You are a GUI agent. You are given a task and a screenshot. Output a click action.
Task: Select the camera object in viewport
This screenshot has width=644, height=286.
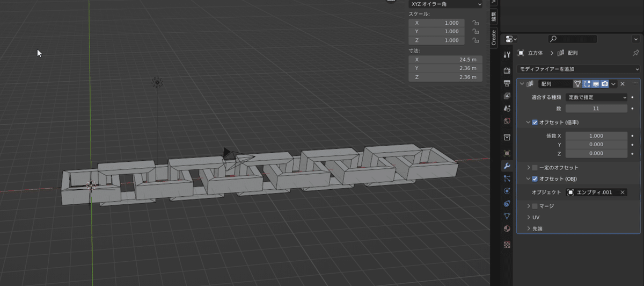point(237,158)
